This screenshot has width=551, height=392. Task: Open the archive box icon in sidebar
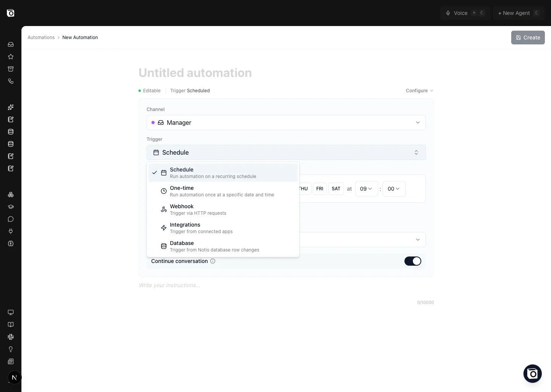click(x=11, y=69)
